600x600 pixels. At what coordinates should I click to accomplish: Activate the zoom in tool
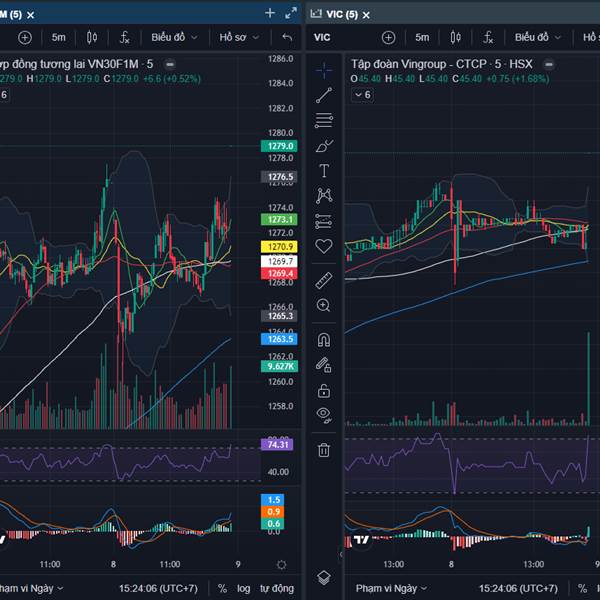point(324,305)
